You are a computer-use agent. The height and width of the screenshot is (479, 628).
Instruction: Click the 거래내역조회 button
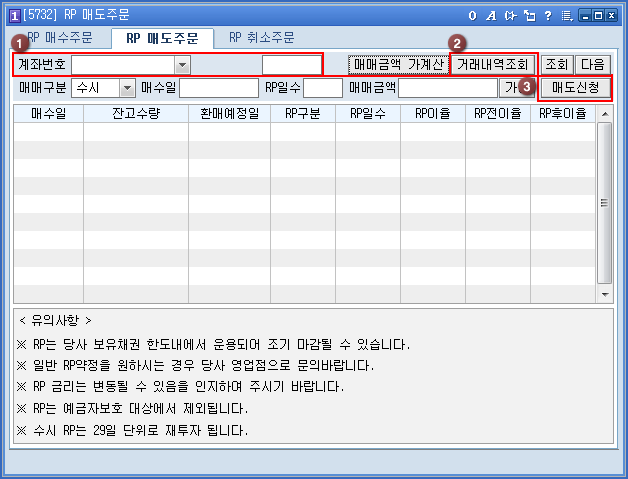493,65
